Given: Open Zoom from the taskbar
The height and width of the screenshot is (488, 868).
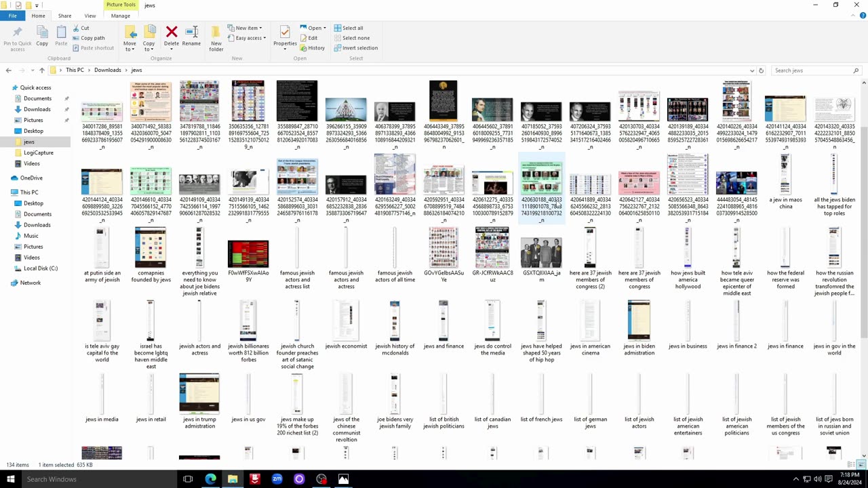Looking at the screenshot, I should pyautogui.click(x=277, y=479).
